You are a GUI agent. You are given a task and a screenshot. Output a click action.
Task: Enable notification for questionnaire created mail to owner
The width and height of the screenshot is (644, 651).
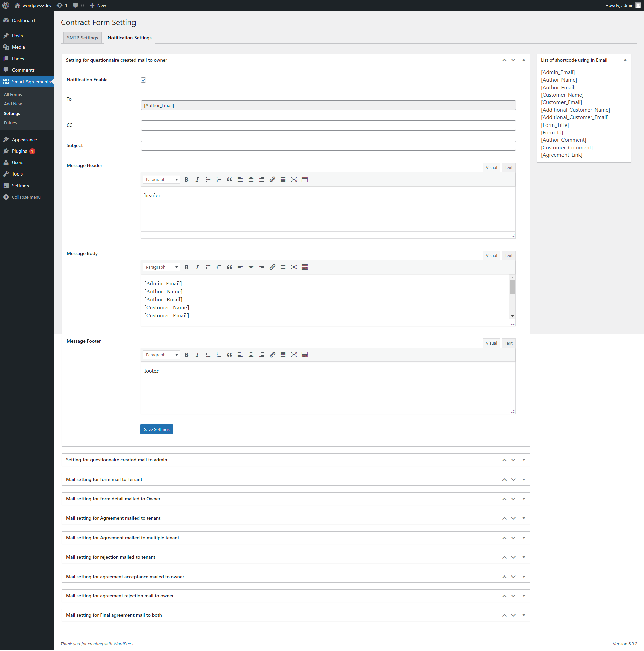[143, 79]
